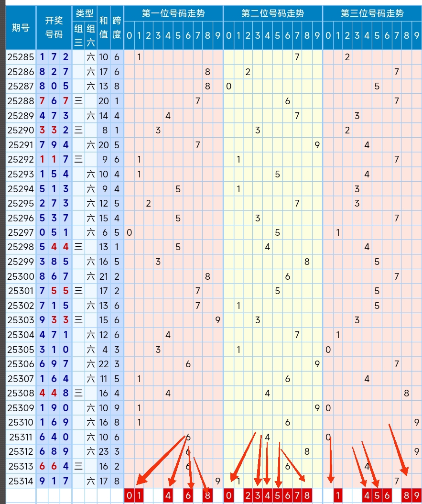Deselect red 7 in second-position selection row
Screen dimensions: 422x504
297,495
